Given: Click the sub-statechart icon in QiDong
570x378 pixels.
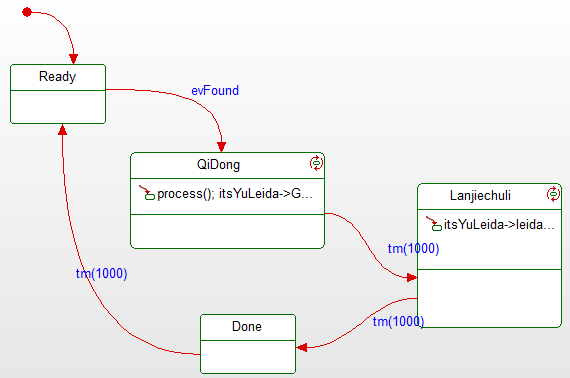Looking at the screenshot, I should 316,163.
